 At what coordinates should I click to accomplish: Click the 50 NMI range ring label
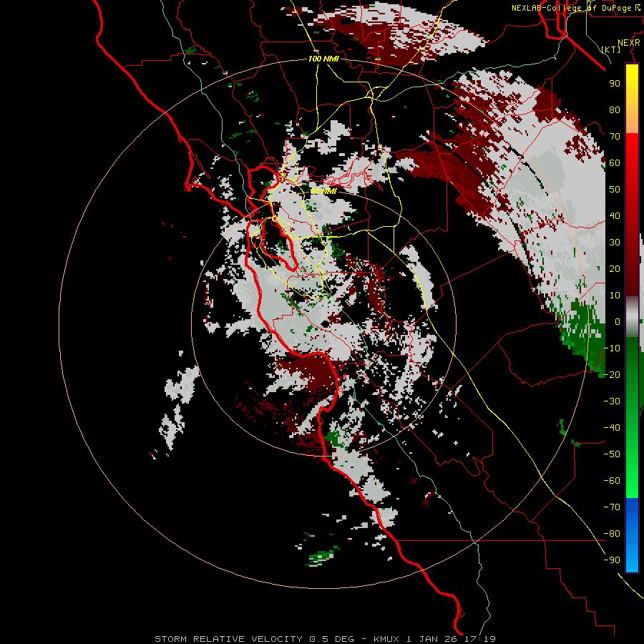coord(323,191)
